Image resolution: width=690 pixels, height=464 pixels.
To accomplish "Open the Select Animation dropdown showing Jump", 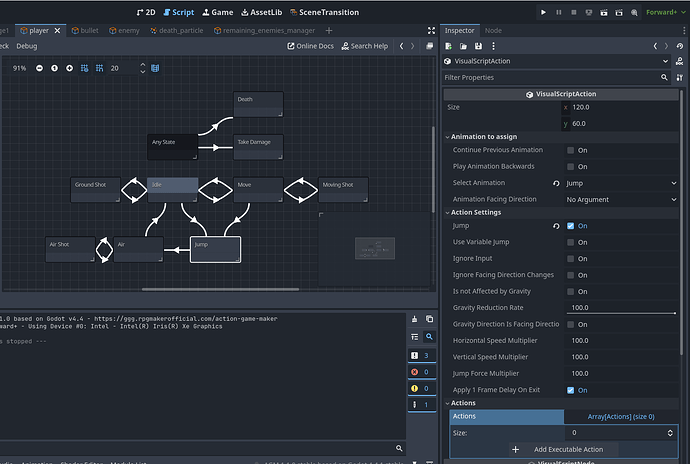I will 617,183.
